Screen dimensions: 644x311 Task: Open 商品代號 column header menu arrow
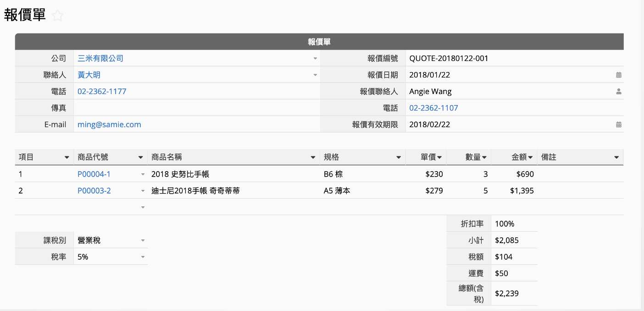[x=141, y=157]
